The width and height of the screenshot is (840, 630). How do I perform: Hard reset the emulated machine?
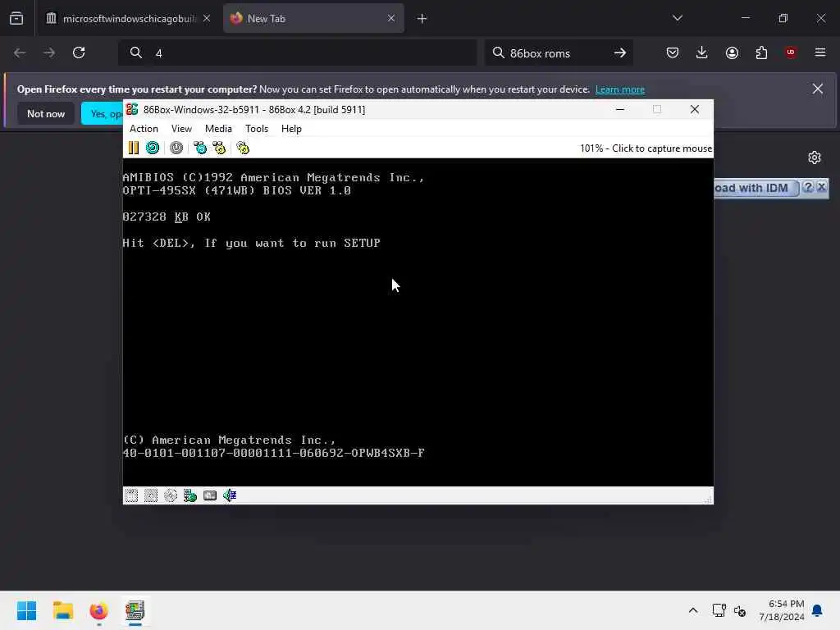click(x=153, y=148)
